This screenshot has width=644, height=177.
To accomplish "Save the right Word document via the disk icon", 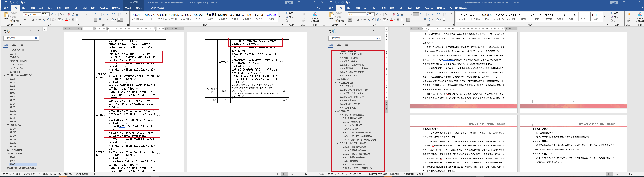I will [x=331, y=3].
